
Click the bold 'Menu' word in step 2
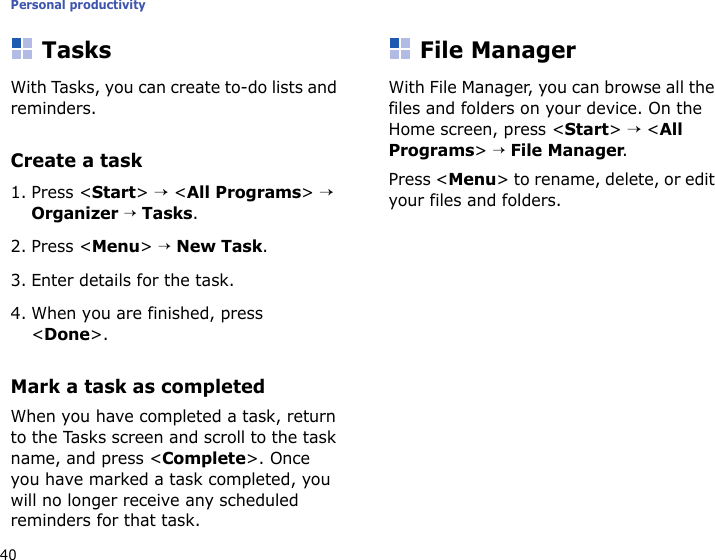(115, 246)
